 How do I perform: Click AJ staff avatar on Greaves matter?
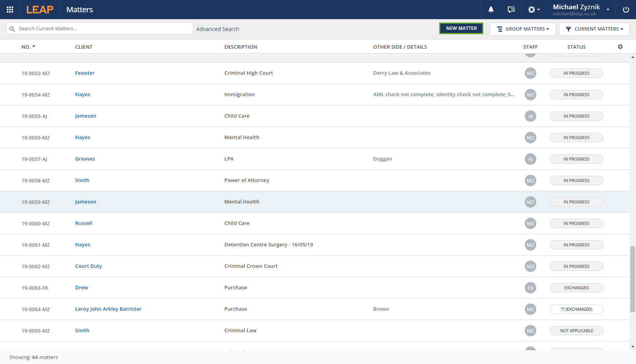(x=530, y=159)
